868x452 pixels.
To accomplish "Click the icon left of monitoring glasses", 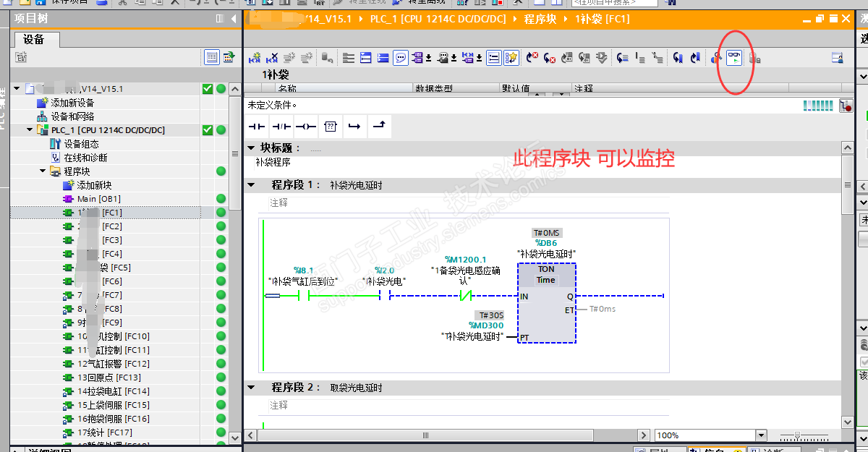I will (717, 58).
